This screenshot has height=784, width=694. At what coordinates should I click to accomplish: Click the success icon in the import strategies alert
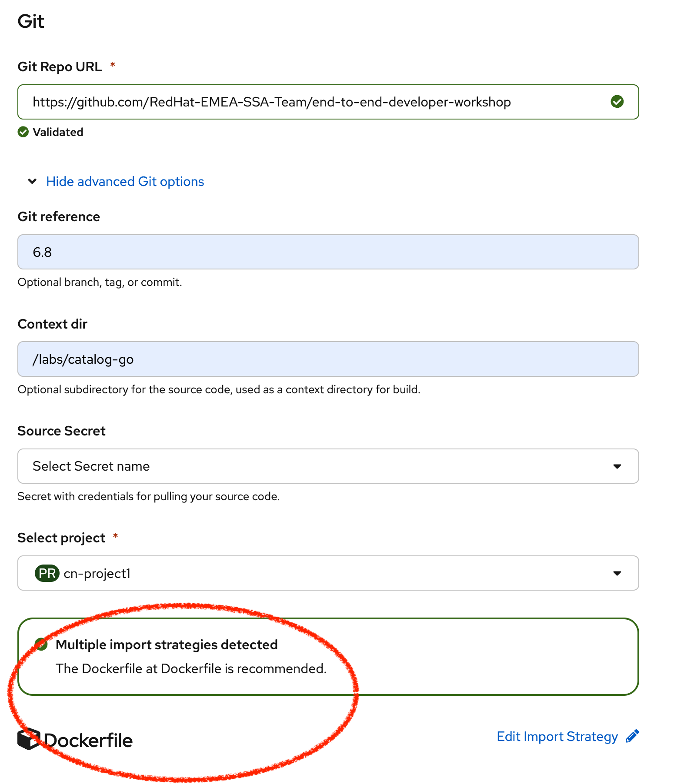point(42,644)
